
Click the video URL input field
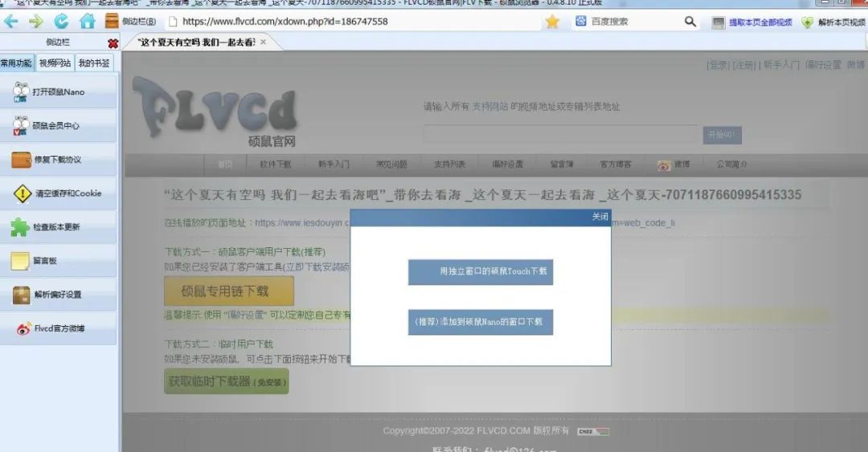coord(560,134)
